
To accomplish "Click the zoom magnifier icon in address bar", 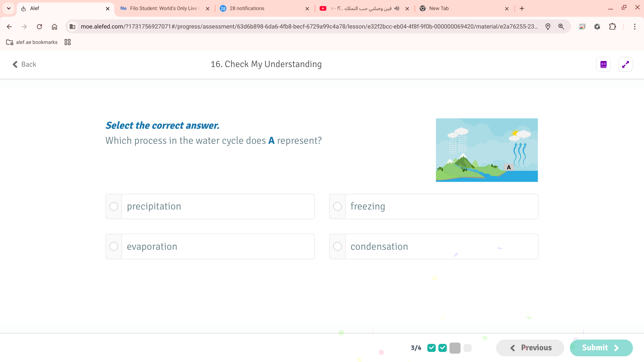I will 561,26.
